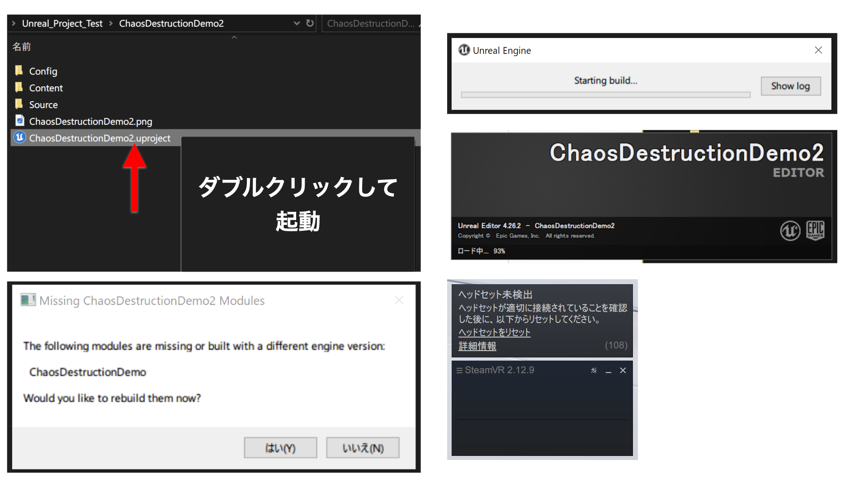This screenshot has width=868, height=488.
Task: Click the Source folder icon
Action: coord(19,104)
